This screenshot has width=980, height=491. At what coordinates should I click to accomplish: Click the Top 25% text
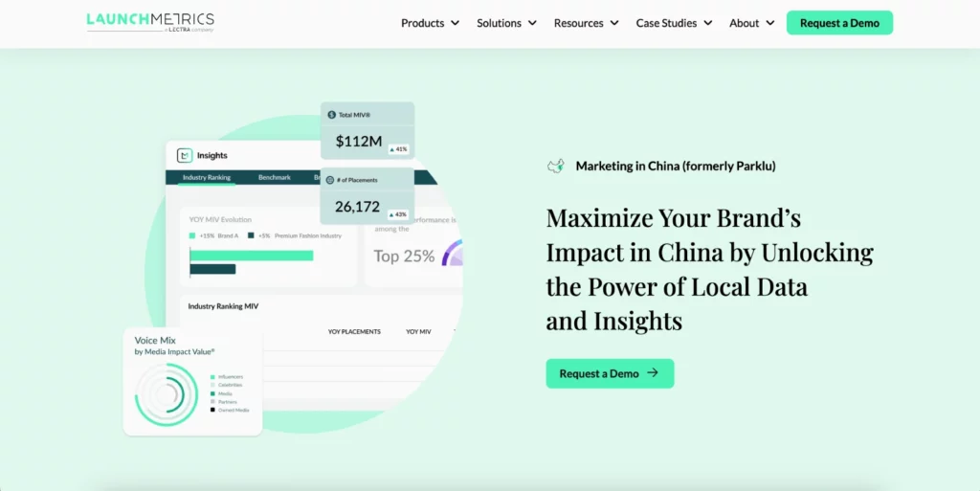tap(404, 257)
